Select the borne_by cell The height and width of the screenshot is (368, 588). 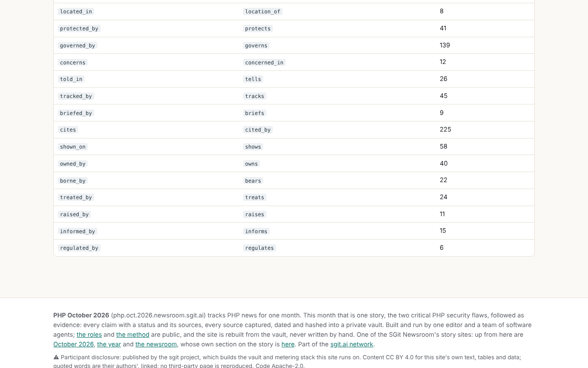[73, 181]
